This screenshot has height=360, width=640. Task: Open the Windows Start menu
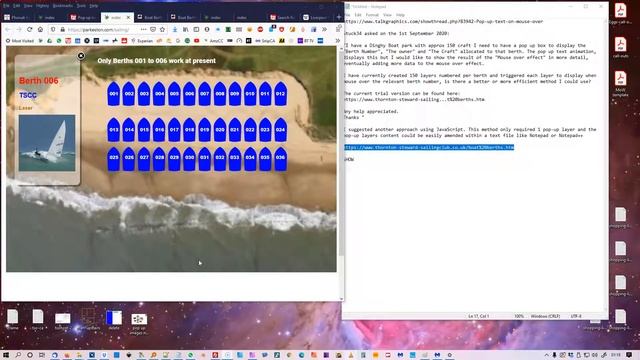point(6,355)
